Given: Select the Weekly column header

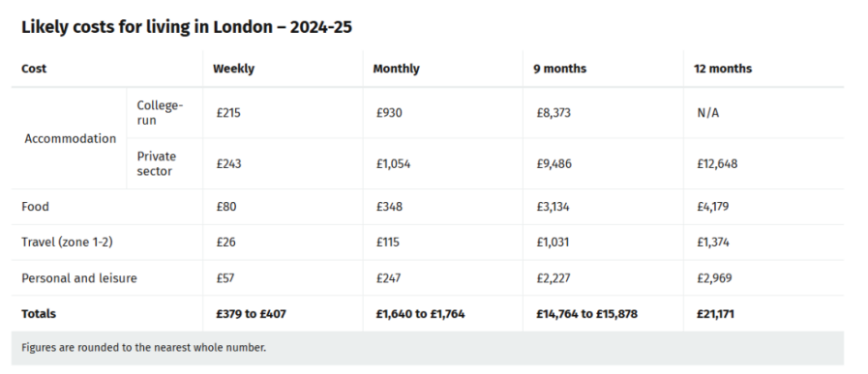Looking at the screenshot, I should [x=233, y=69].
